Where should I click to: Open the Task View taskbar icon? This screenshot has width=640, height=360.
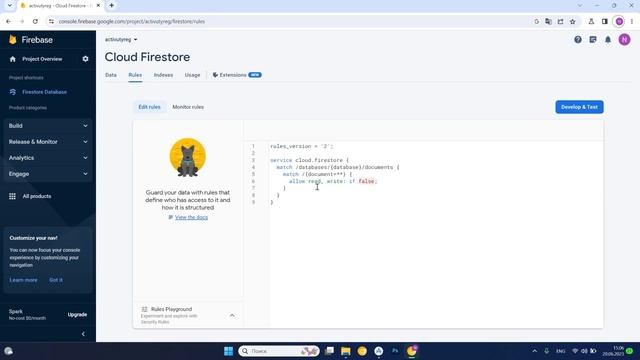click(329, 351)
